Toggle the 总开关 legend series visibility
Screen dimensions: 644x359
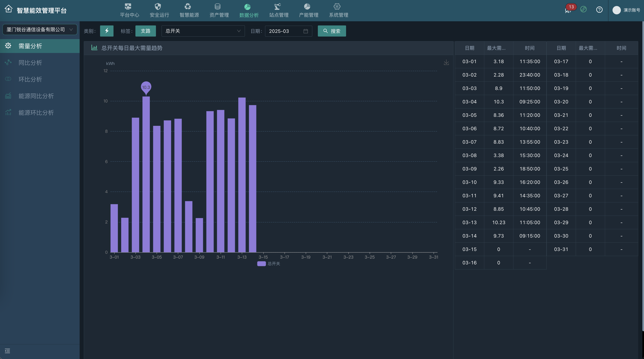pyautogui.click(x=269, y=263)
